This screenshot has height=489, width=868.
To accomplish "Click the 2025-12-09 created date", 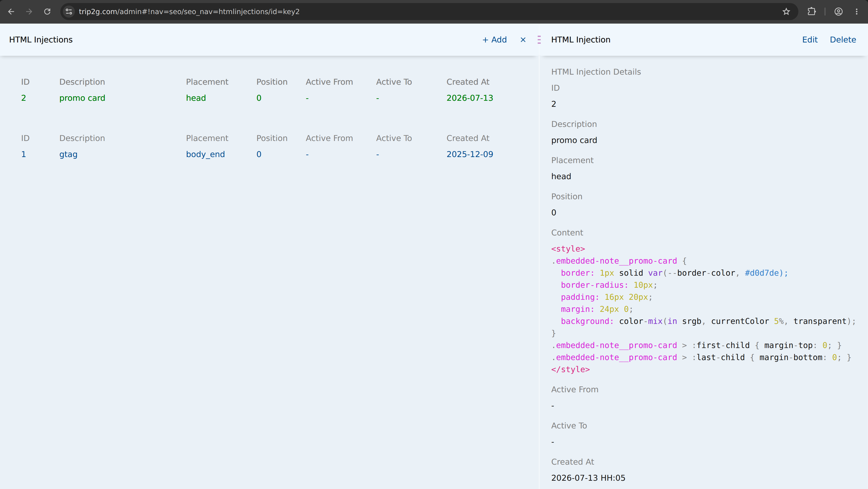I will 470,154.
